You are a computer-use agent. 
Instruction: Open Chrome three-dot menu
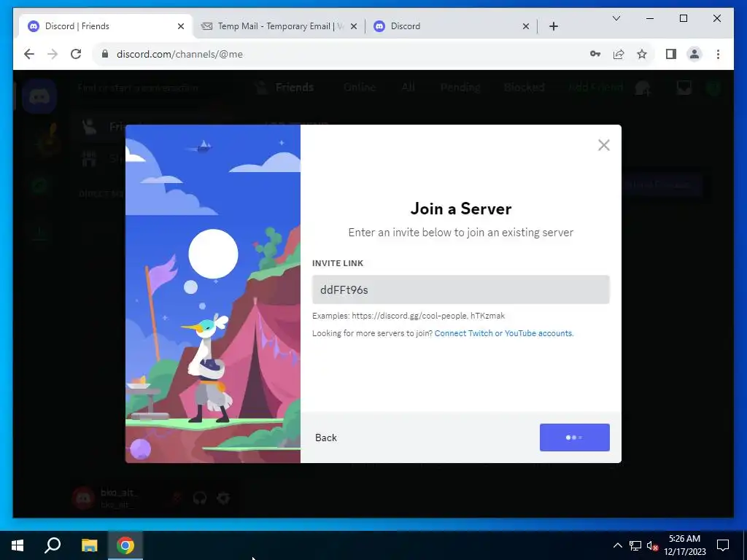(x=718, y=54)
